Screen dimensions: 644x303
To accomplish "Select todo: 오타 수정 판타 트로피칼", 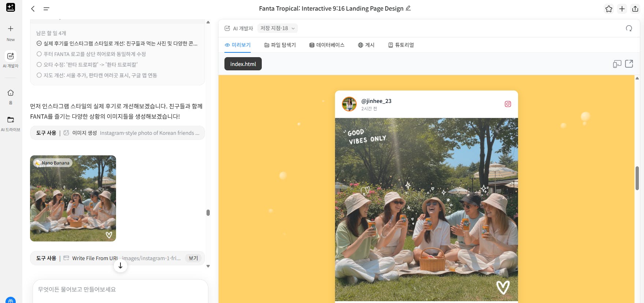I will 87,64.
